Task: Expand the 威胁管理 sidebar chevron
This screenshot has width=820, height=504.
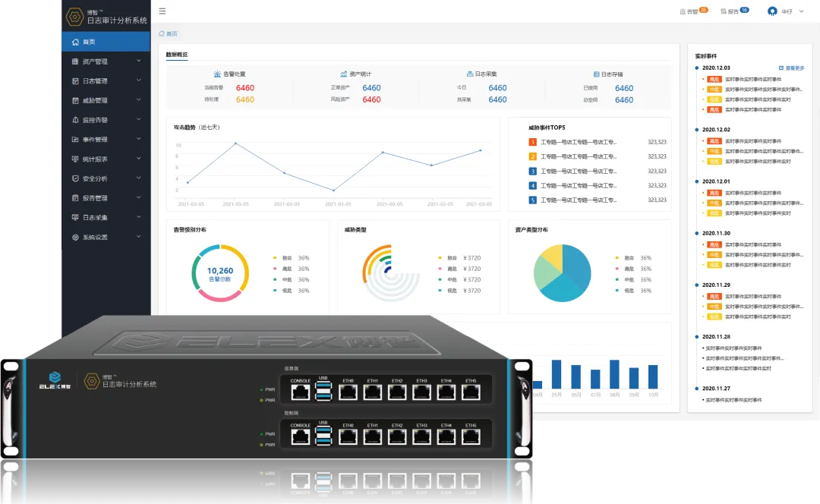Action: tap(138, 100)
